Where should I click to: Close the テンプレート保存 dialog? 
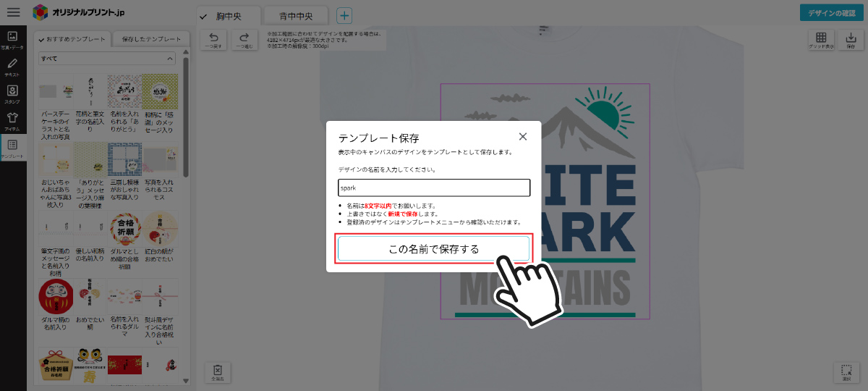click(x=523, y=136)
